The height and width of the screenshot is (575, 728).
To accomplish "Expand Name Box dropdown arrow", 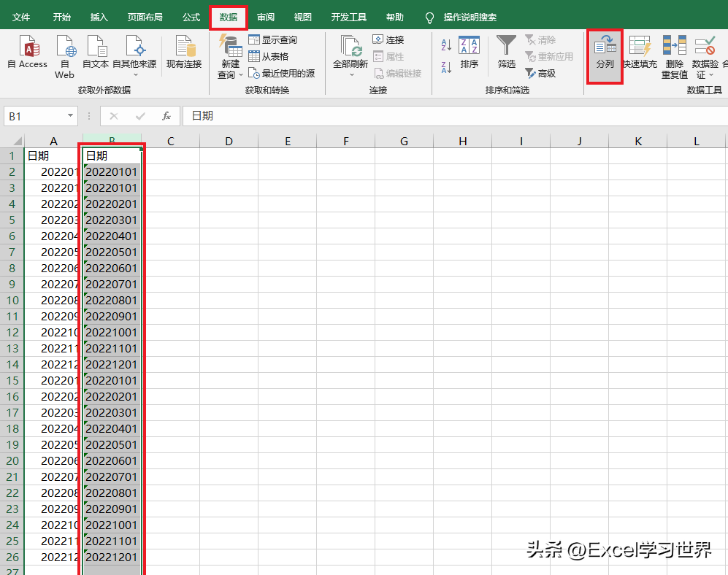I will 70,115.
